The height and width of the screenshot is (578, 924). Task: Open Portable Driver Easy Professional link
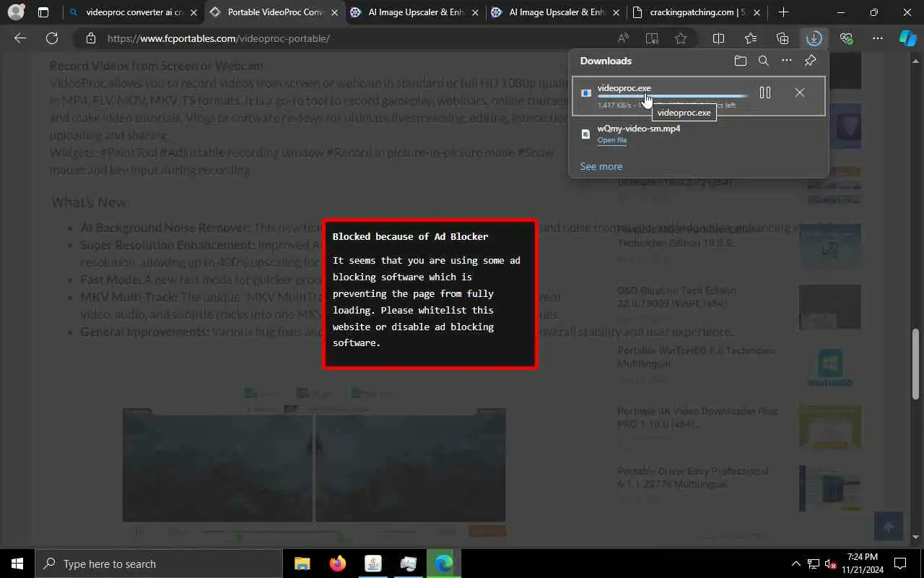click(692, 477)
